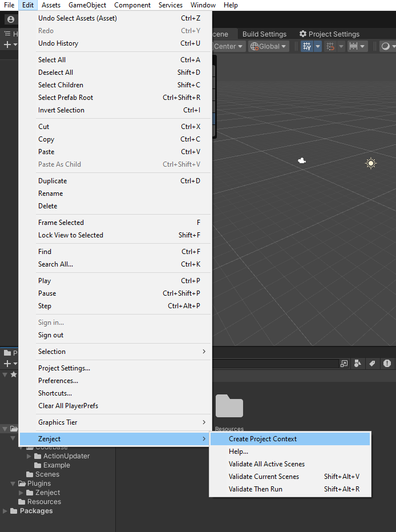
Task: Expand the Graphics Tier submenu
Action: [115, 422]
